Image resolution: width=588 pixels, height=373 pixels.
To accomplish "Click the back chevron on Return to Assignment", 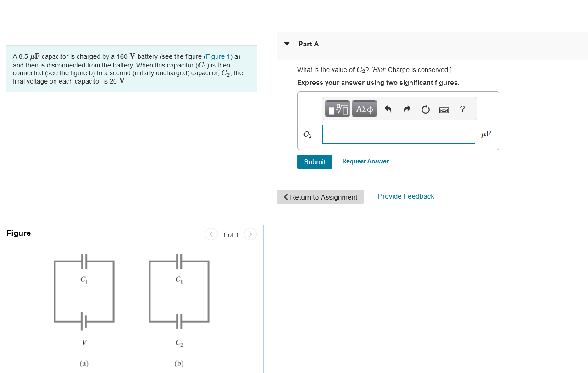I will pos(285,197).
